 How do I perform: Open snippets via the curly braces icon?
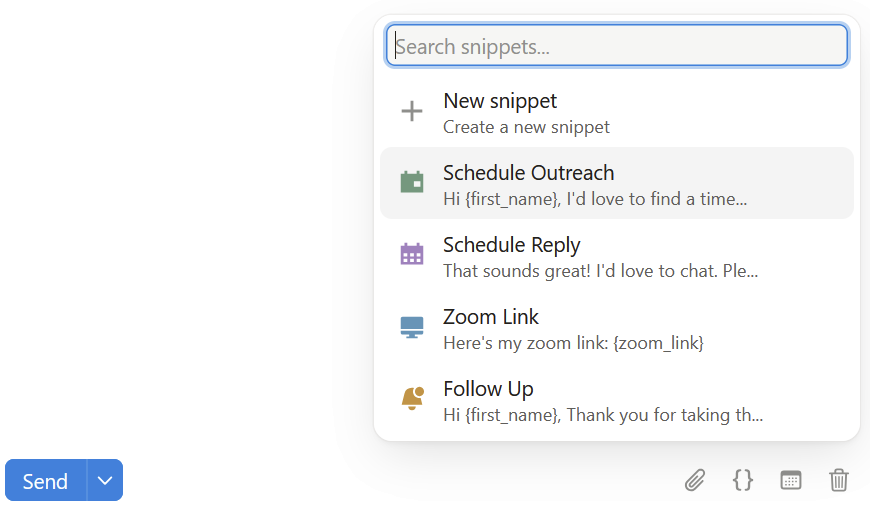tap(742, 480)
